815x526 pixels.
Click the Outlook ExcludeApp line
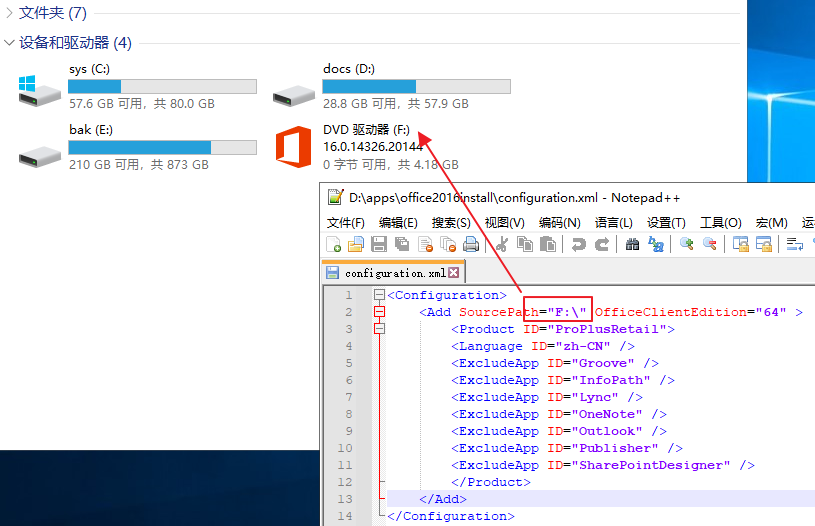(559, 431)
